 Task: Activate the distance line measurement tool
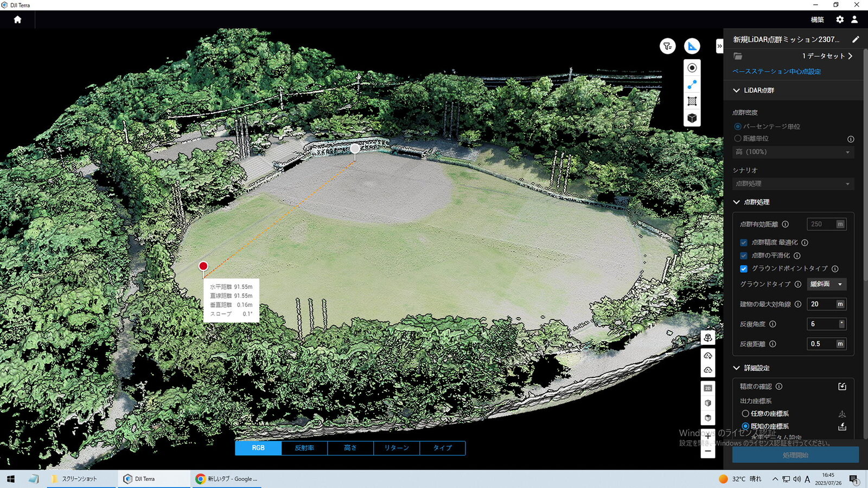click(x=692, y=85)
